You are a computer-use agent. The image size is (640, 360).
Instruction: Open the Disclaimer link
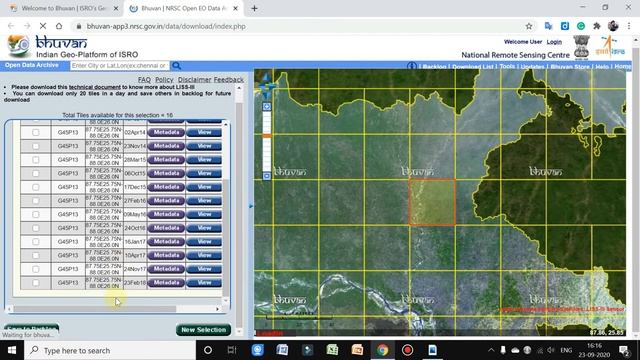[x=194, y=80]
